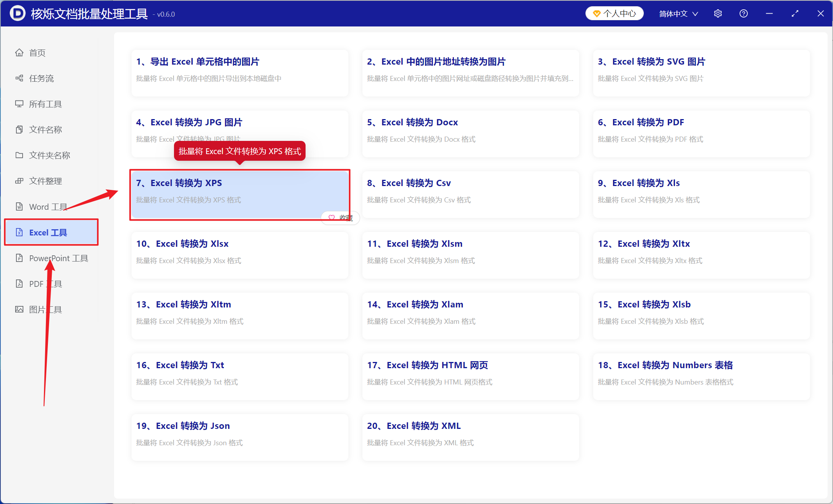This screenshot has height=504, width=833.
Task: Open 任务流 in the sidebar
Action: tap(51, 78)
